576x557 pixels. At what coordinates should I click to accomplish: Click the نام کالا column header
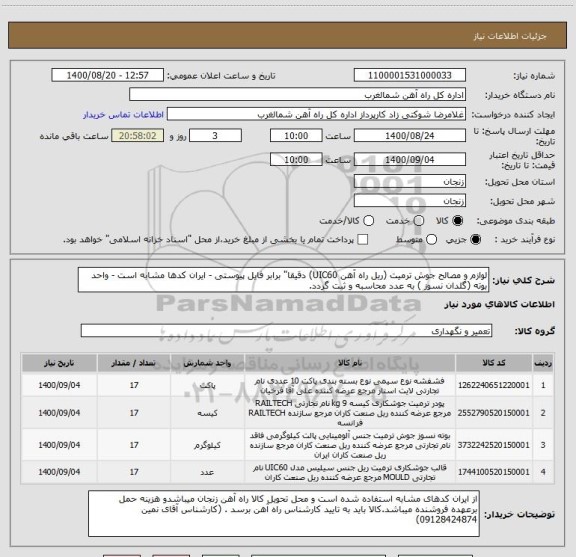(350, 363)
